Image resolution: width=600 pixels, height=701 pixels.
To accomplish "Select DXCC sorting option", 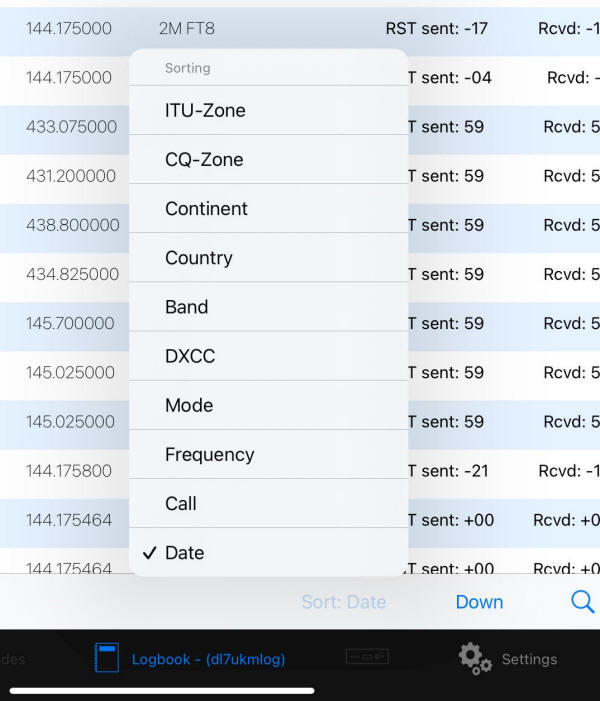I will point(269,356).
